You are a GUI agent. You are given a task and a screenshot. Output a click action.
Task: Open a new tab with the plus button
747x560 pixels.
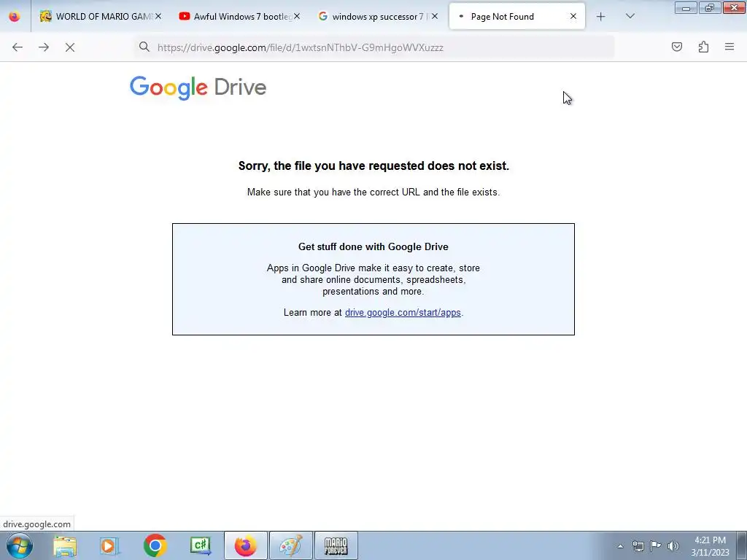601,17
